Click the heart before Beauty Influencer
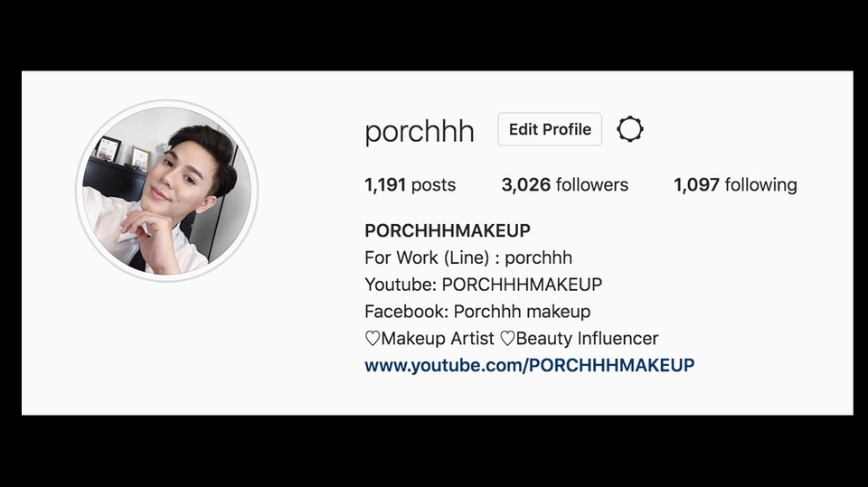 pos(507,339)
